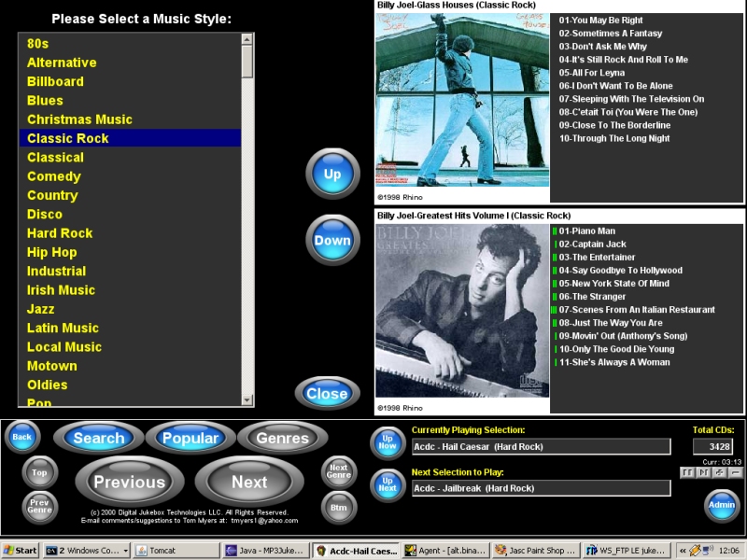Image resolution: width=747 pixels, height=560 pixels.
Task: Go to Prev Genre round button
Action: pos(39,506)
